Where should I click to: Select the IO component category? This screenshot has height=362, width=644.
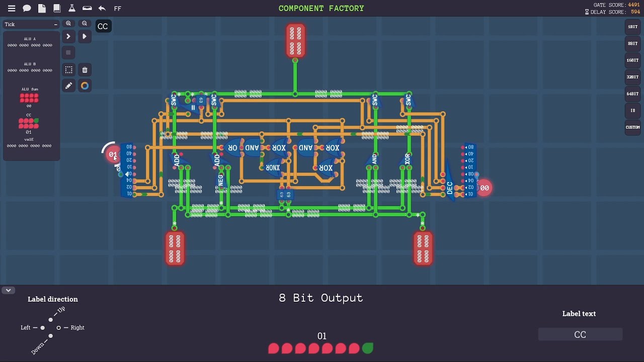(x=632, y=111)
